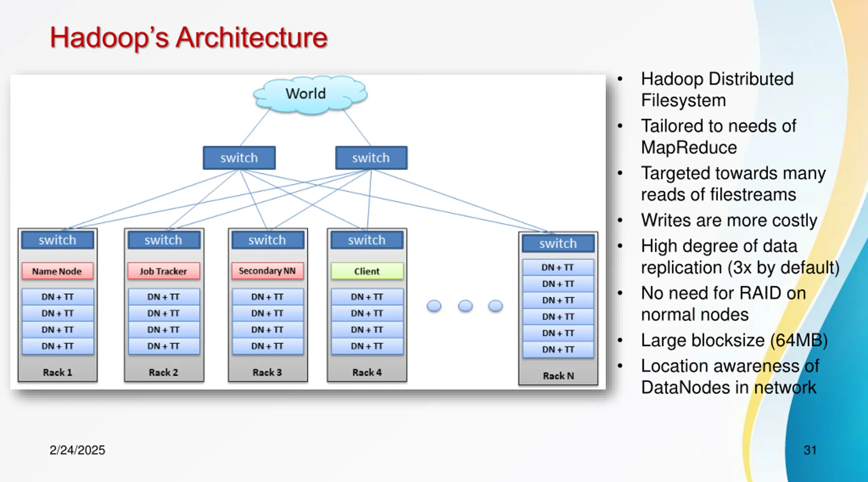The width and height of the screenshot is (868, 482).
Task: Click the switch box in Rack 4
Action: [x=367, y=240]
